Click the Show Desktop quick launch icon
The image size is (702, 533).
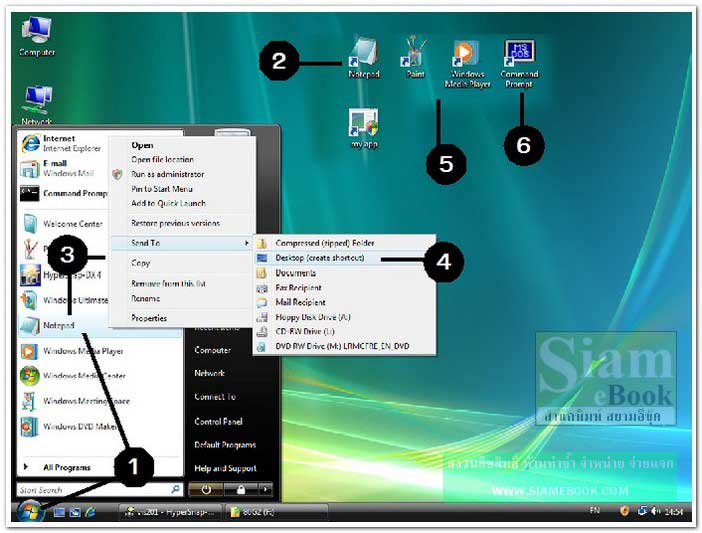click(x=59, y=512)
